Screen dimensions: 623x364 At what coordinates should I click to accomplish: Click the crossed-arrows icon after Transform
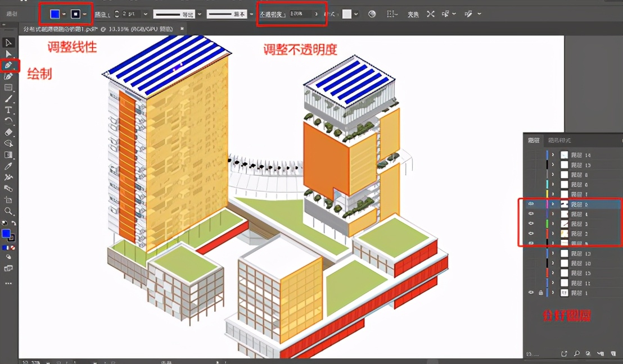[x=430, y=14]
